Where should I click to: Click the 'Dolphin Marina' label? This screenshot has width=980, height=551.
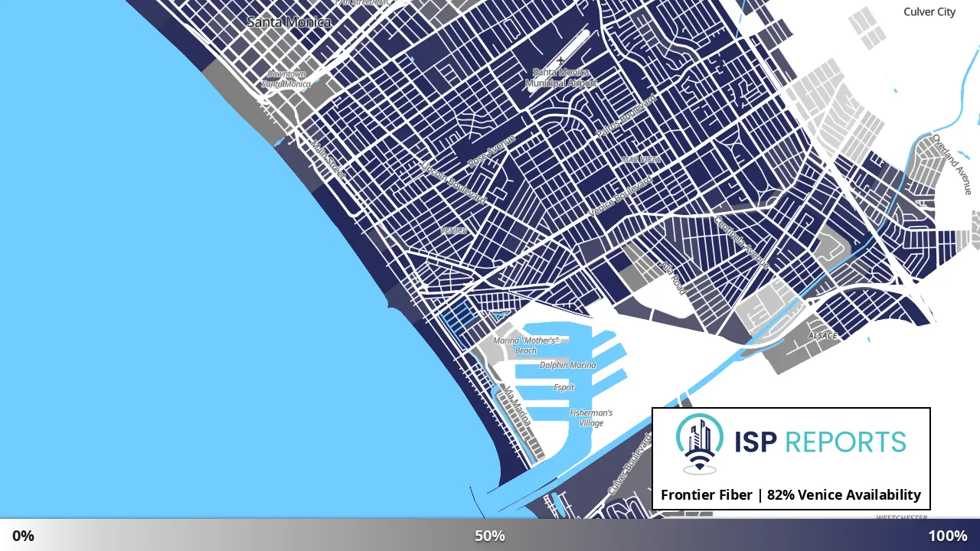tap(567, 365)
